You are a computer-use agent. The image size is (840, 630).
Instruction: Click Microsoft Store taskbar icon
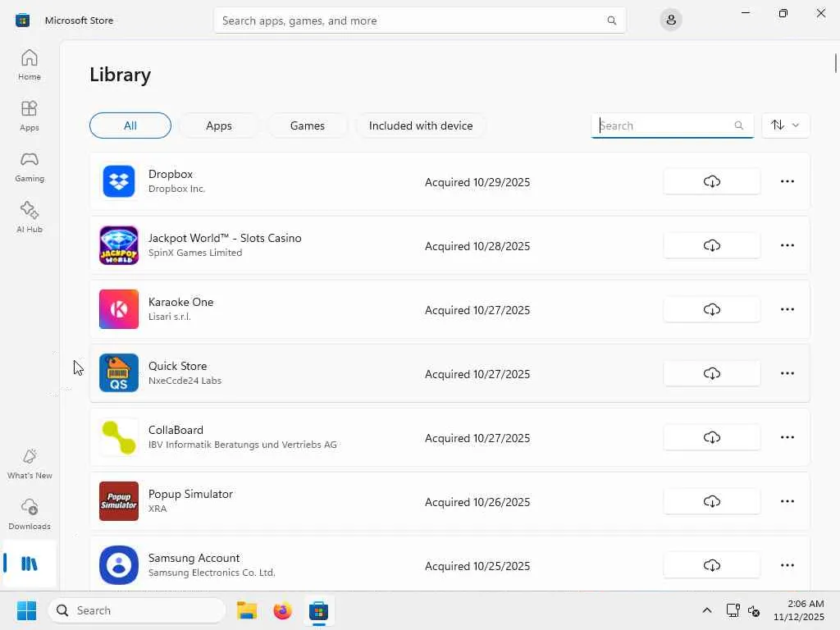[318, 610]
